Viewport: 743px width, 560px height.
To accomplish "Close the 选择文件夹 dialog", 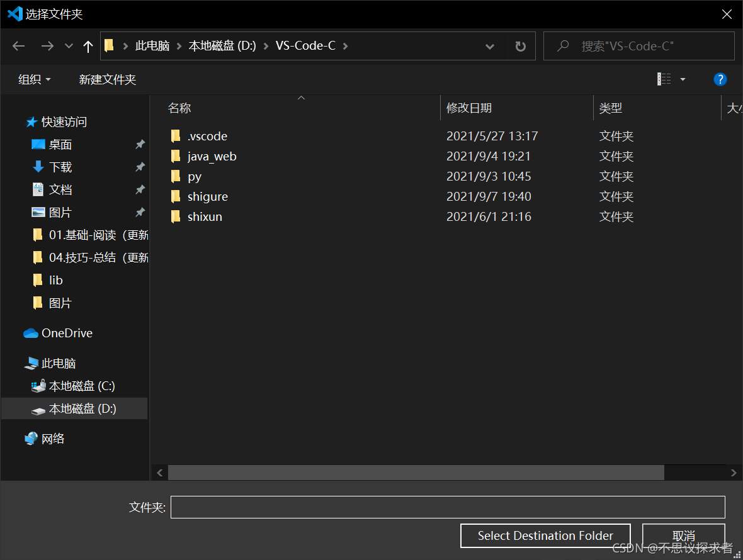I will pyautogui.click(x=727, y=14).
